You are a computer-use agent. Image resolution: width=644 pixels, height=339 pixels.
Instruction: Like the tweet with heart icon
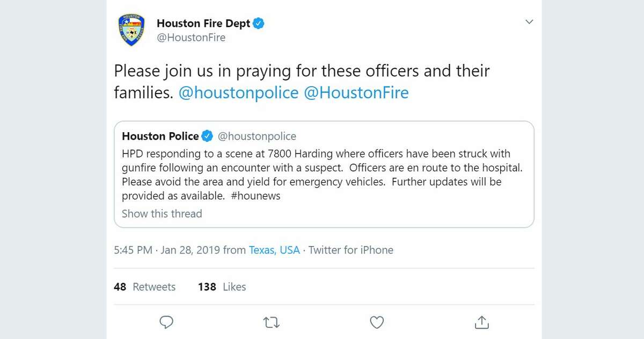click(377, 322)
